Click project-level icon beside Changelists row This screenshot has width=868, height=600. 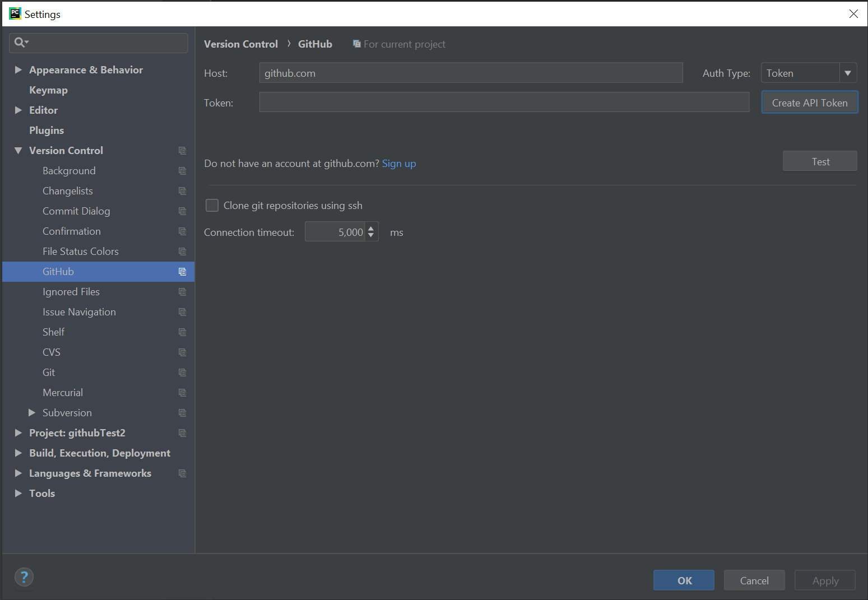182,191
